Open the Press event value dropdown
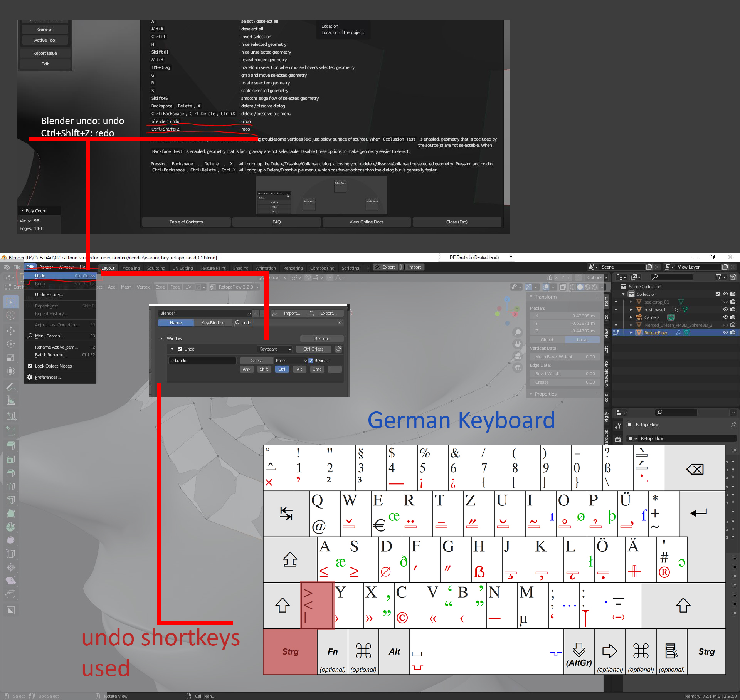740x700 pixels. pyautogui.click(x=291, y=361)
